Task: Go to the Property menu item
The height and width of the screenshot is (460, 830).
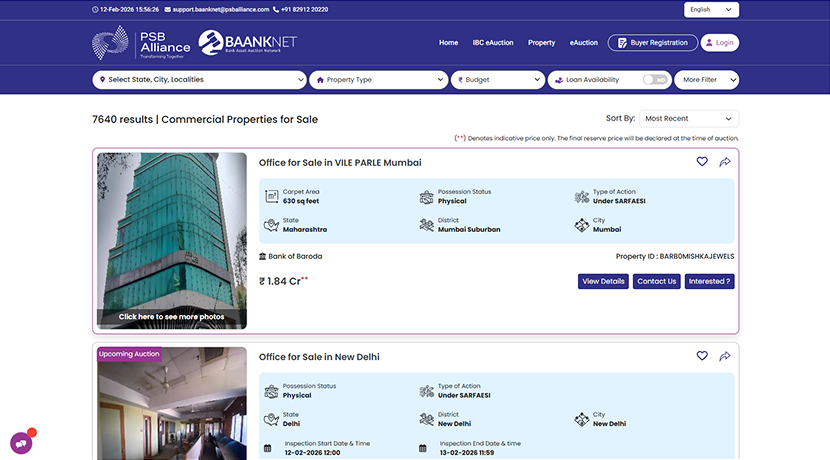Action: pos(541,43)
